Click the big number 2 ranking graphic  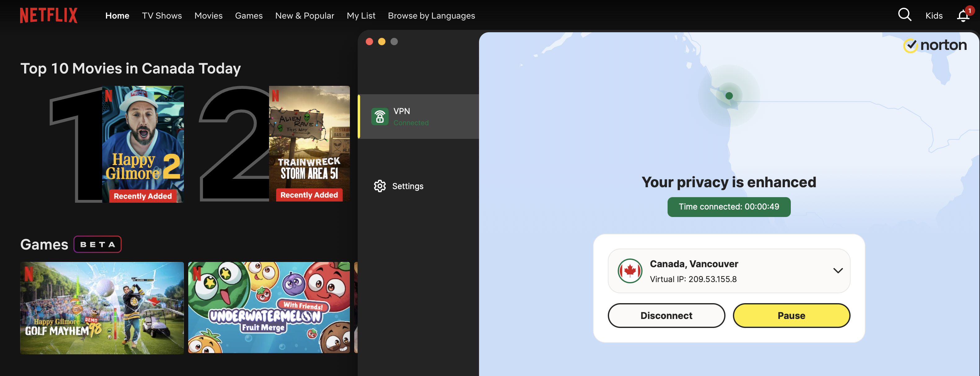point(234,143)
